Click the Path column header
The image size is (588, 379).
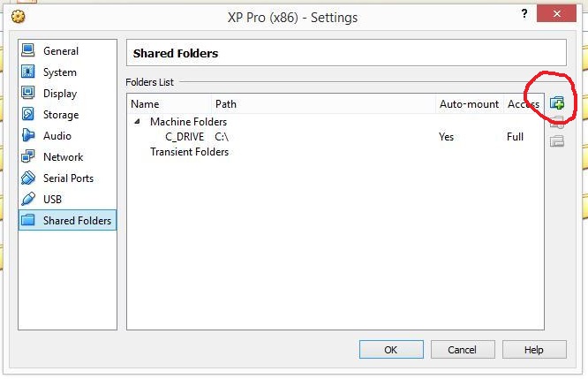click(226, 104)
